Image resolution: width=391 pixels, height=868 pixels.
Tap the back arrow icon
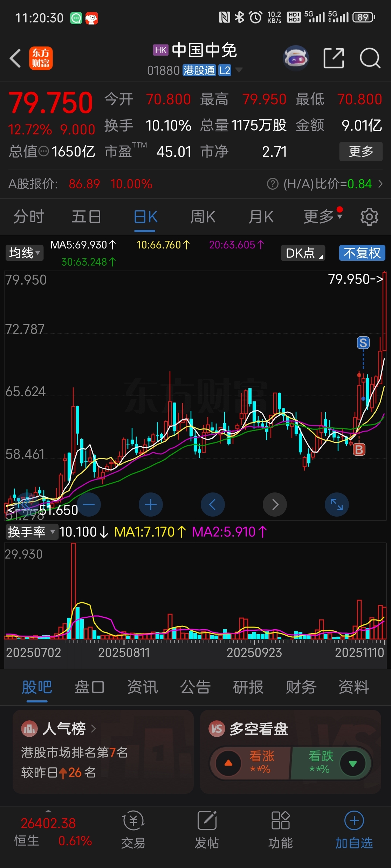click(15, 58)
